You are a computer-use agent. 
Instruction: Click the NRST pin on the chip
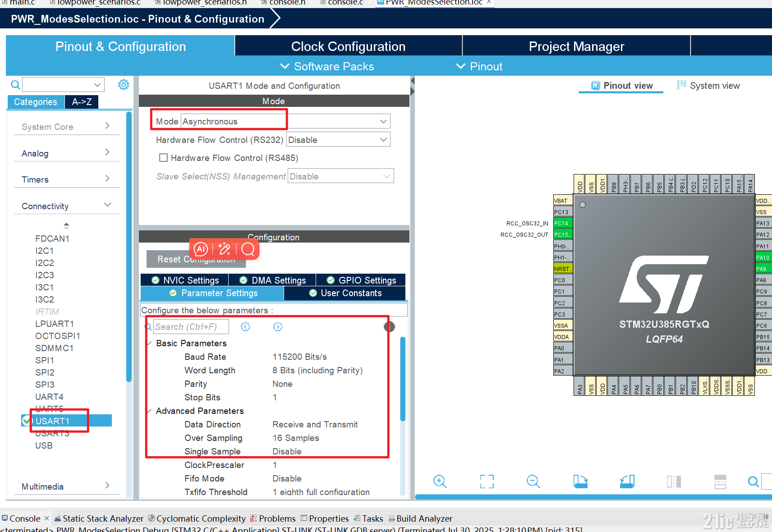coord(563,269)
